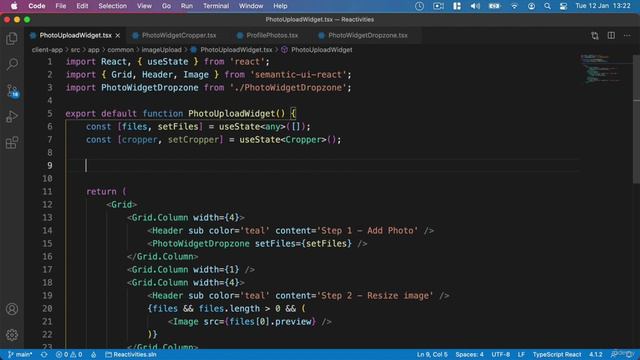Open Control Center in menu bar
This screenshot has height=360, width=640.
[x=564, y=6]
